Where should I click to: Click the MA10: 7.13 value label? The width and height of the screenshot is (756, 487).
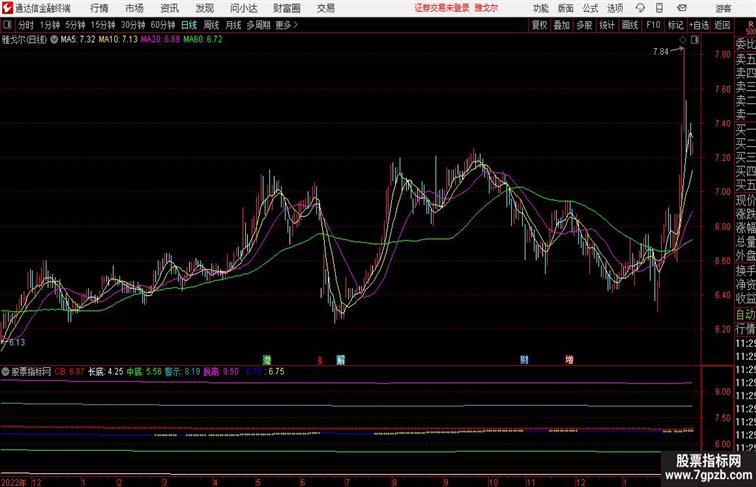[118, 40]
